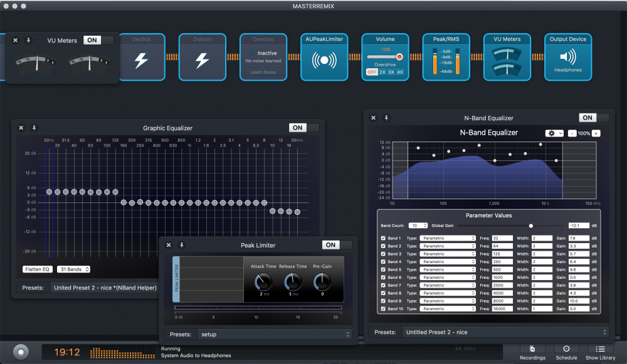Viewport: 627px width, 364px height.
Task: Pin the N-Band Equalizer popover
Action: (x=386, y=118)
